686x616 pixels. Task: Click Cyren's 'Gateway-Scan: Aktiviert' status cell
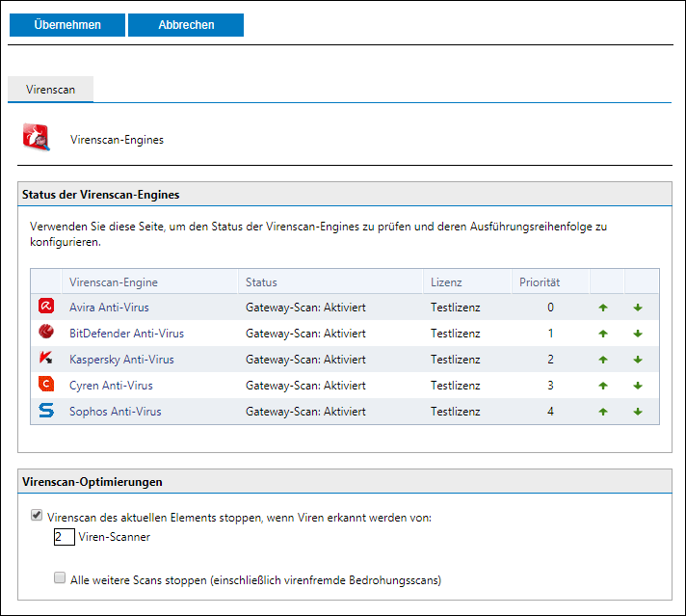point(305,386)
